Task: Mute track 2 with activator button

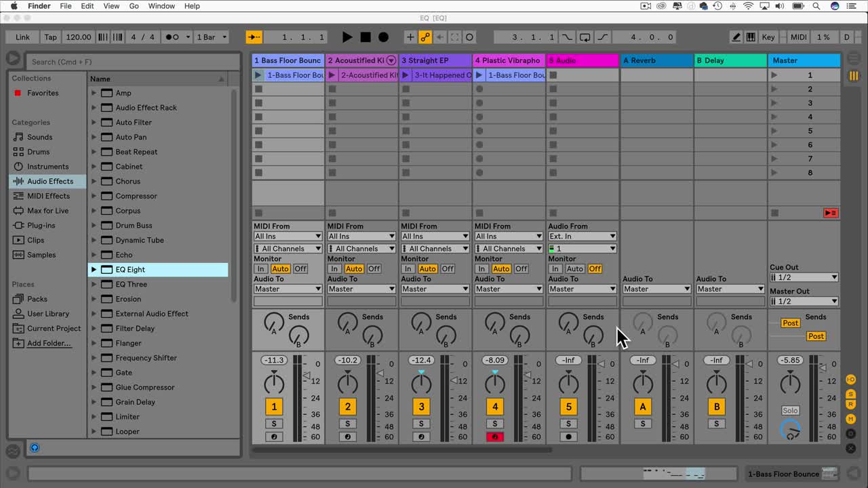Action: (x=348, y=407)
